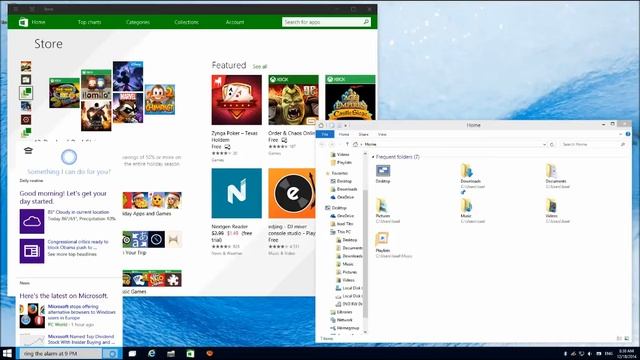Open the Holiday Apps and Games collection

[152, 200]
